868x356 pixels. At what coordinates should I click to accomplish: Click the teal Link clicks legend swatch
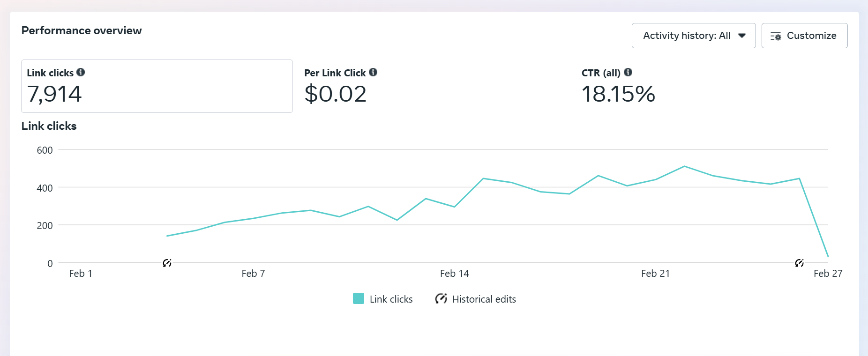point(359,298)
